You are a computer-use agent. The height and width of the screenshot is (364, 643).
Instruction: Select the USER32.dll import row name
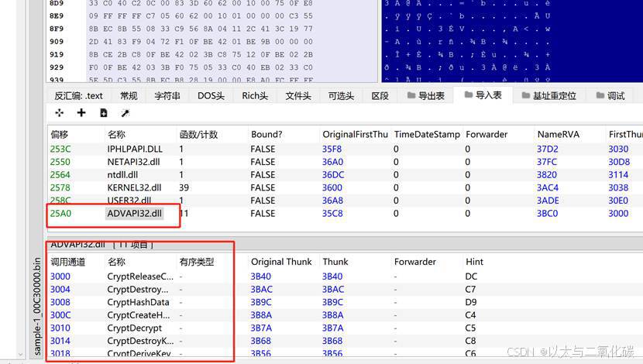tap(129, 200)
